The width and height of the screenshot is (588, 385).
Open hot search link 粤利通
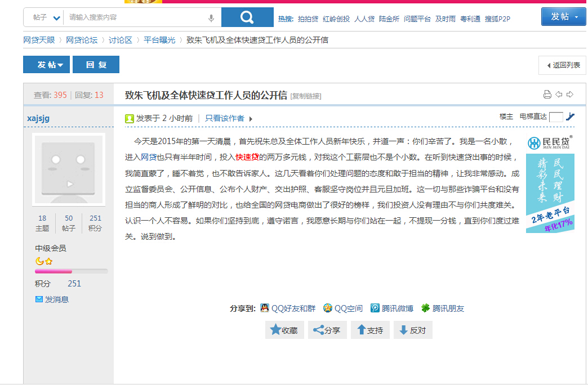pos(470,19)
